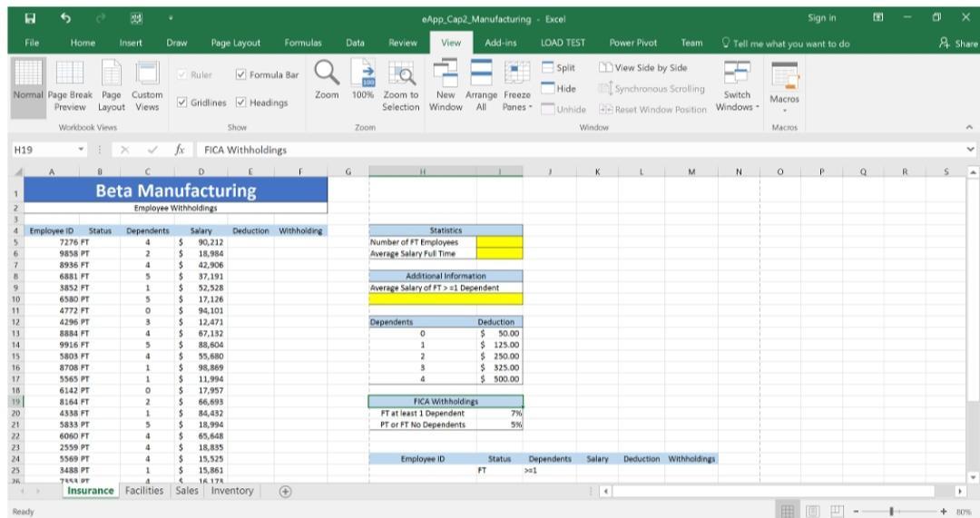The height and width of the screenshot is (518, 980).
Task: Uncheck the Gridlines checkbox
Action: pos(183,103)
